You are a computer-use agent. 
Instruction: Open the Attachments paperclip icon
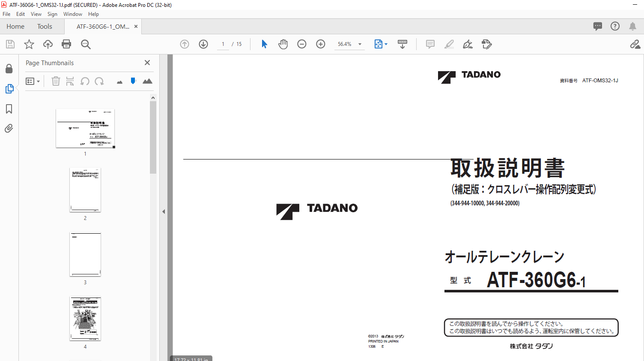(9, 129)
